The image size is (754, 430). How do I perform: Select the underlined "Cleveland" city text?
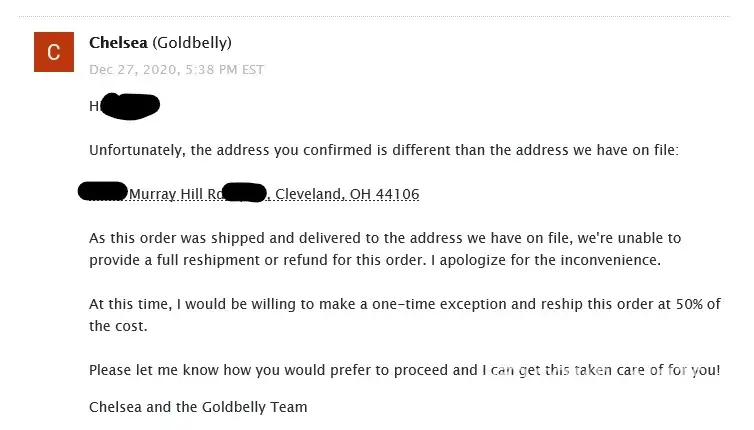pos(309,194)
